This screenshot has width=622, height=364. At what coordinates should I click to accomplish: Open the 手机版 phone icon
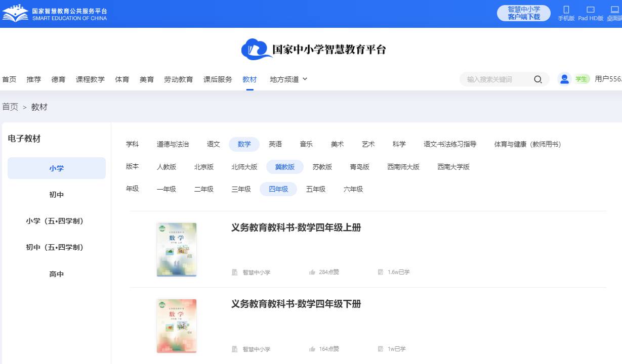tap(566, 10)
